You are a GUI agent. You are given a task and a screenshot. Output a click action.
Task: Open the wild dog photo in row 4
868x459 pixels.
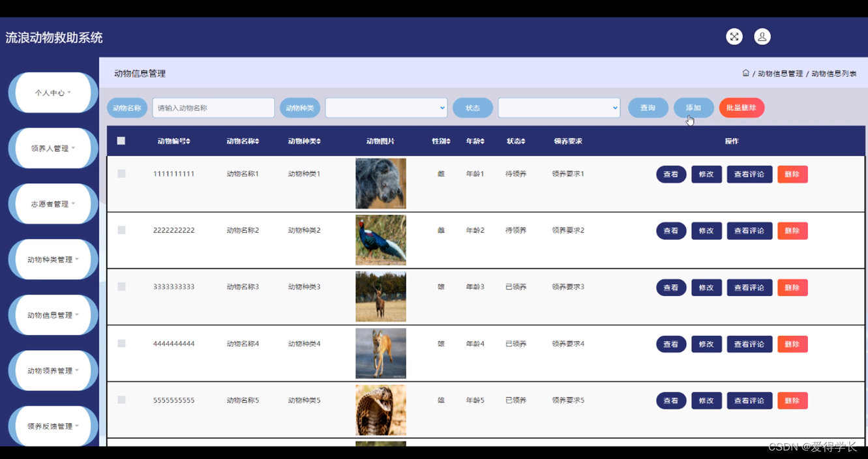(x=381, y=353)
